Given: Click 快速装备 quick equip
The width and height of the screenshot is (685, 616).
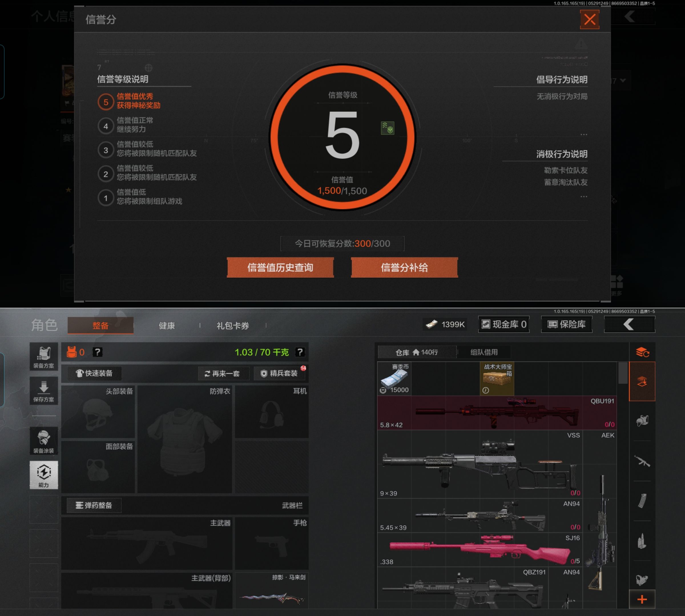Looking at the screenshot, I should [94, 373].
